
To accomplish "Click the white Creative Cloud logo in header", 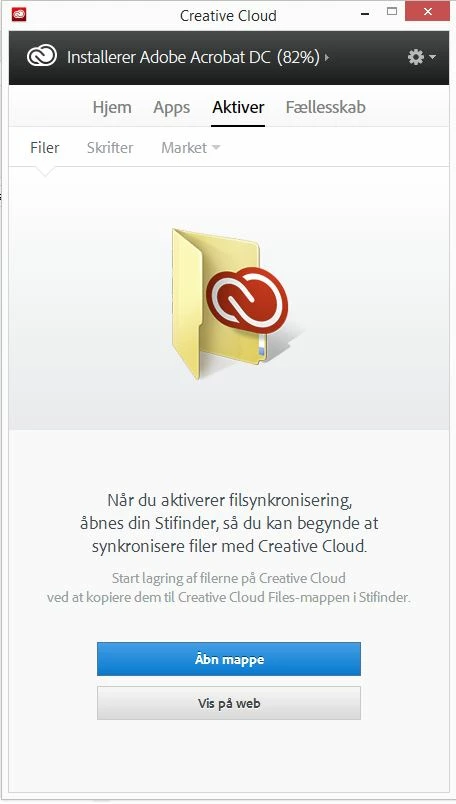I will (42, 57).
